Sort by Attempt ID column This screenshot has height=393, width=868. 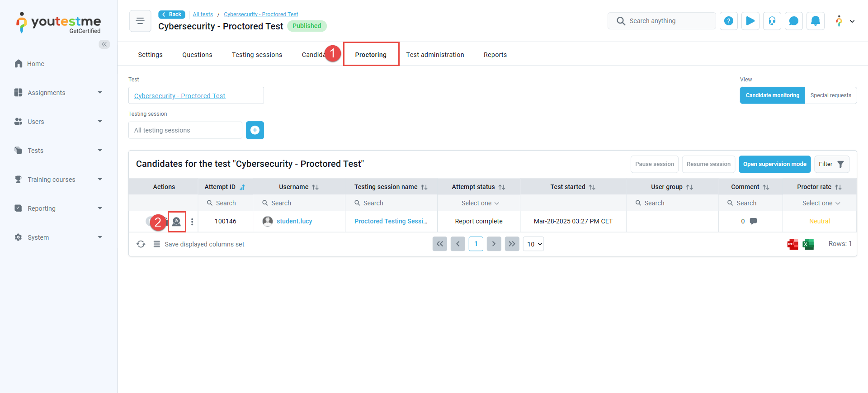(242, 187)
